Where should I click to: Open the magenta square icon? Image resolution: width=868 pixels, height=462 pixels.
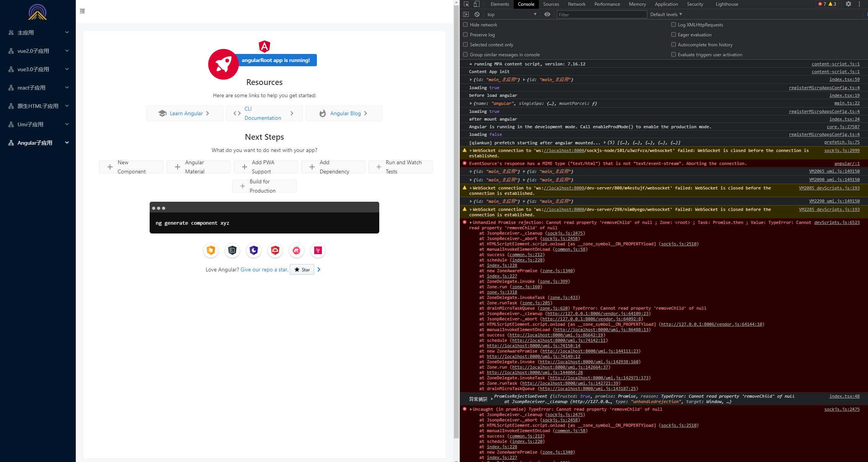[318, 250]
